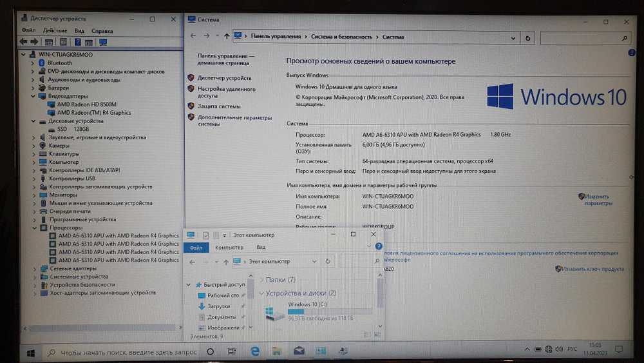
Task: Expand DVD-дисководы и дисководы компакт-дисков
Action: 32,72
